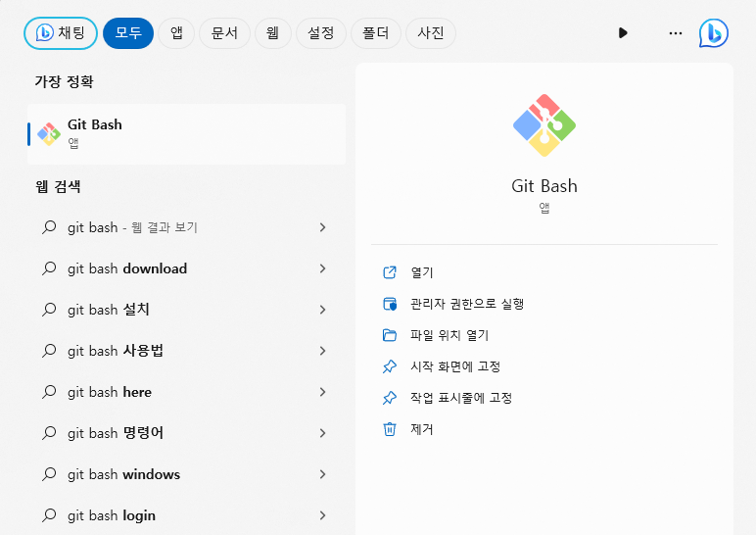This screenshot has height=535, width=756.
Task: Click the open-external icon beside 열기
Action: pyautogui.click(x=390, y=272)
